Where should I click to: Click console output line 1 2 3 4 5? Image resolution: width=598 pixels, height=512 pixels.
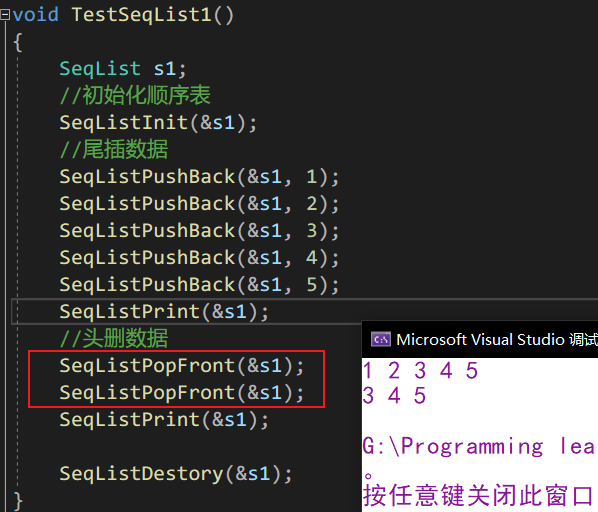420,371
